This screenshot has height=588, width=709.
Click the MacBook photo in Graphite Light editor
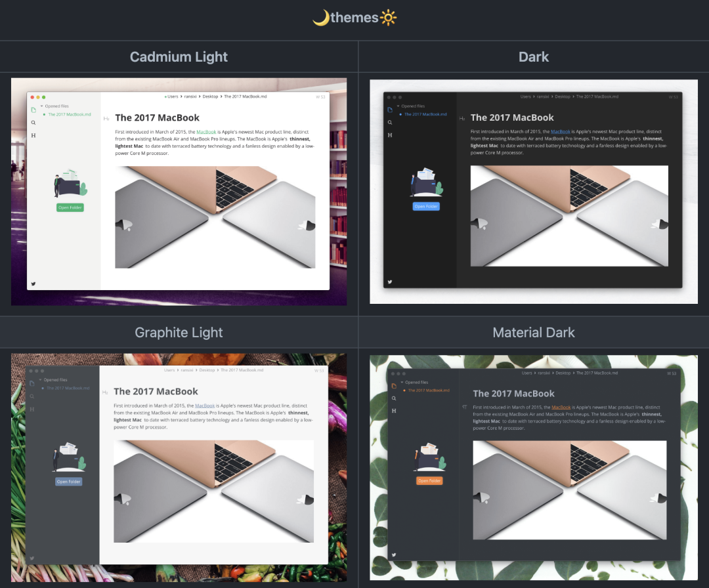[214, 492]
